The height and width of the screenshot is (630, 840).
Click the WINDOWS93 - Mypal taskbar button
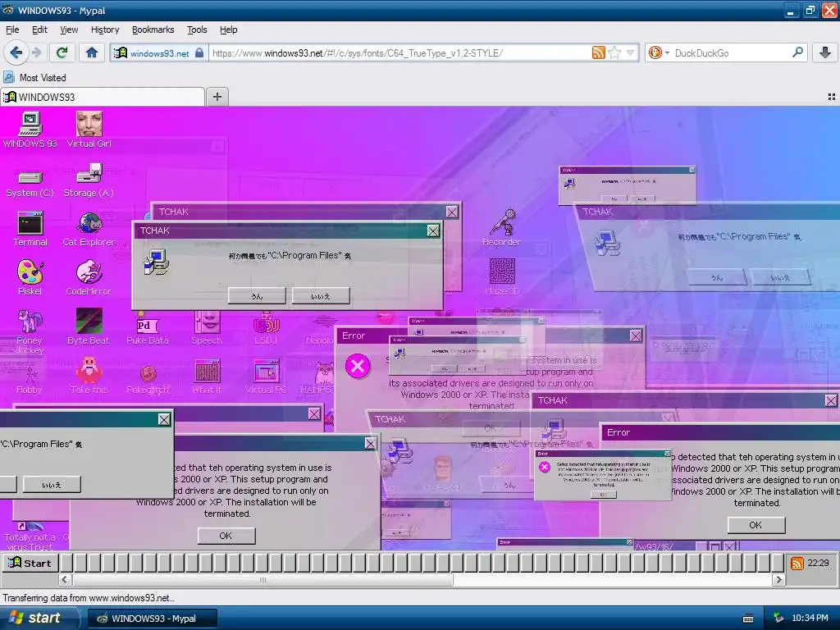pyautogui.click(x=153, y=619)
